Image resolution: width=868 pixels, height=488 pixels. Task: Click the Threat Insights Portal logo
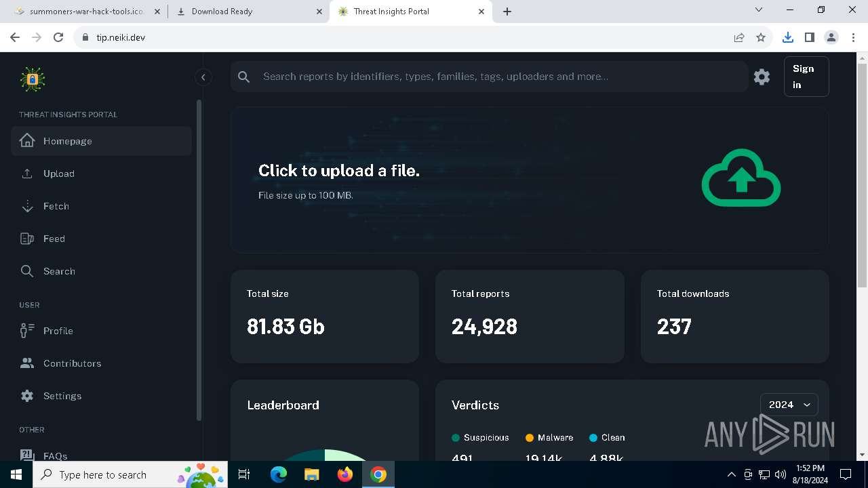[33, 79]
